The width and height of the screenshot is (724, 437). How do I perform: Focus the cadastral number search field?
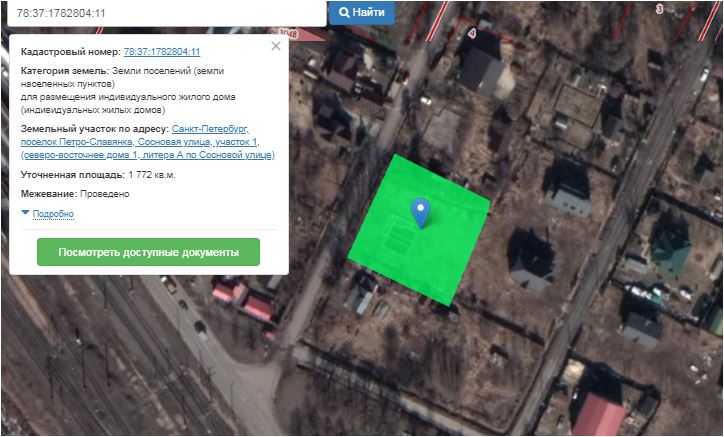click(x=167, y=13)
